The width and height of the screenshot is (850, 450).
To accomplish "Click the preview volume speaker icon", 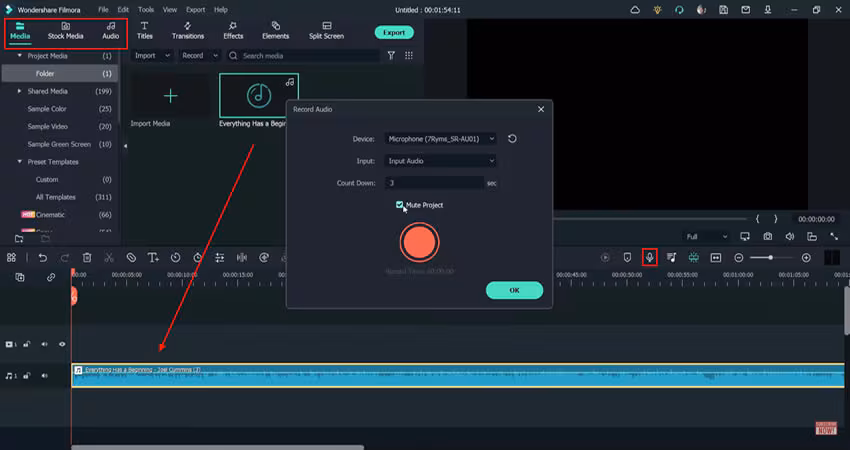I will point(790,236).
